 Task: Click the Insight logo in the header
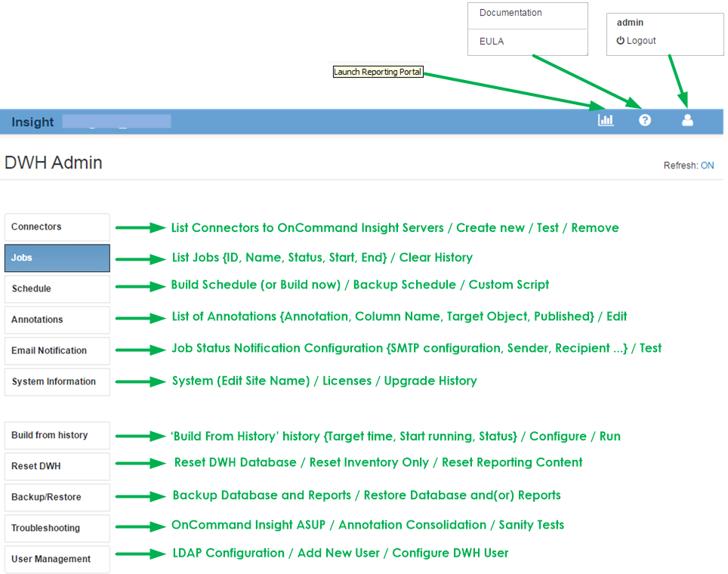tap(32, 122)
